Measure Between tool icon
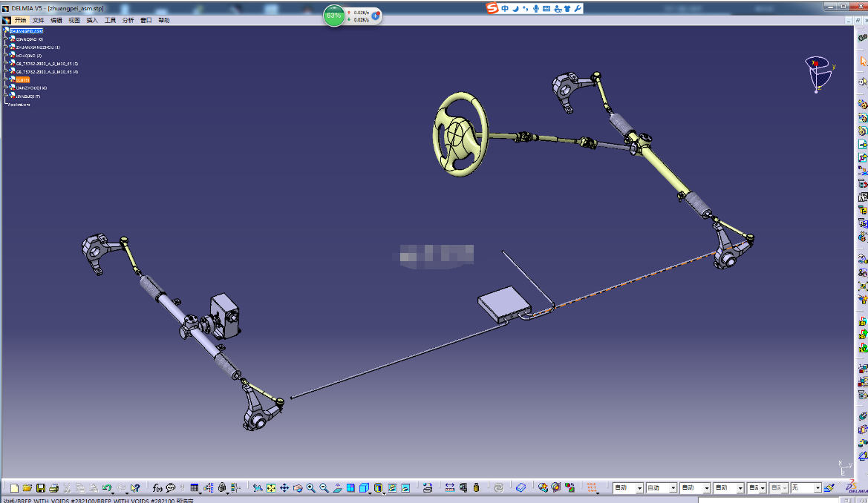The image size is (868, 503). pyautogui.click(x=449, y=488)
